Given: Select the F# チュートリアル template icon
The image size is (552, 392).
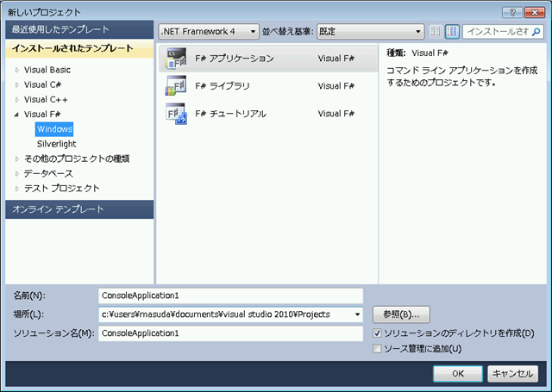Looking at the screenshot, I should click(x=176, y=114).
